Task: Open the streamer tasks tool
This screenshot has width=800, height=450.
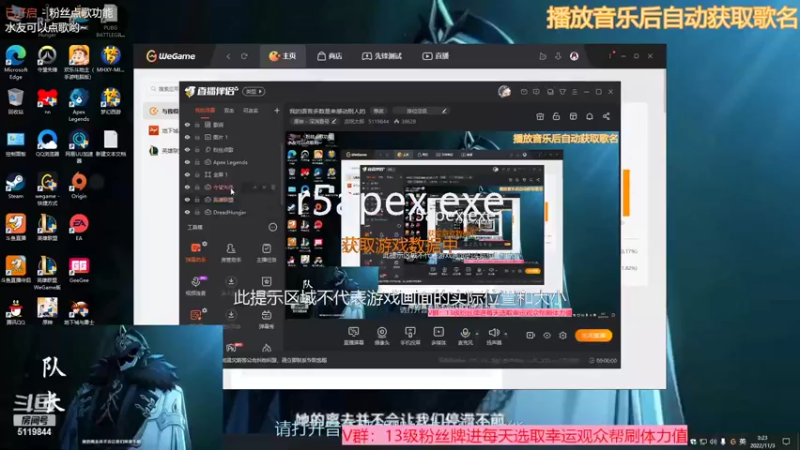Action: [266, 252]
